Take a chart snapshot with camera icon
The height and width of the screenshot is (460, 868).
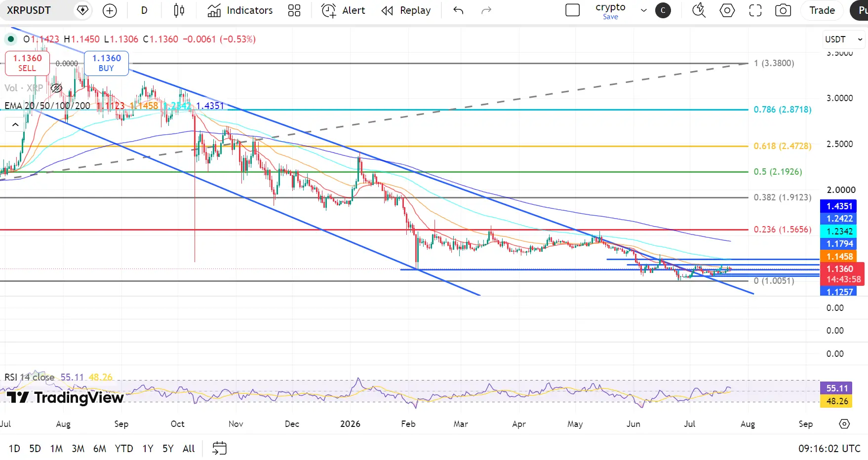(783, 10)
